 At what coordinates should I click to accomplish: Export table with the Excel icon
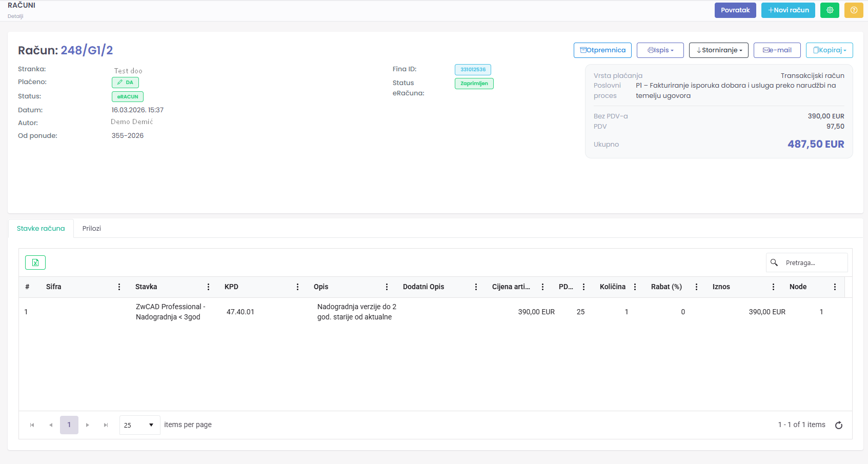[35, 263]
